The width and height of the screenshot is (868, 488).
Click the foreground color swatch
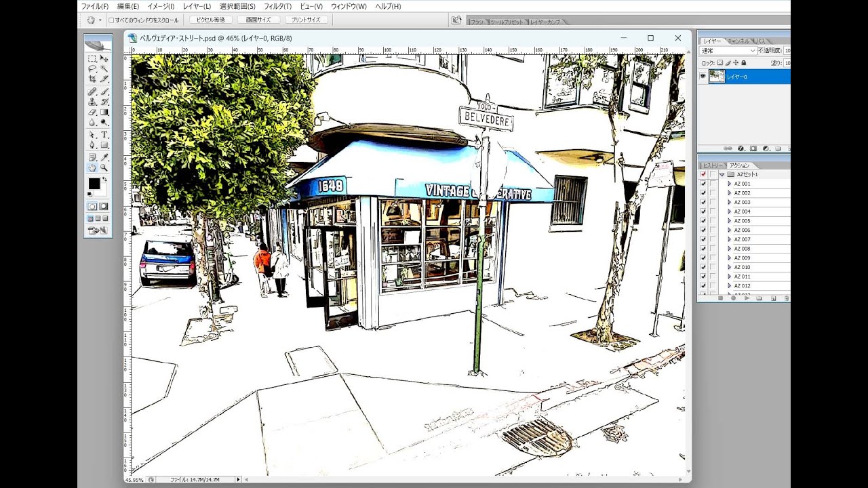point(94,184)
